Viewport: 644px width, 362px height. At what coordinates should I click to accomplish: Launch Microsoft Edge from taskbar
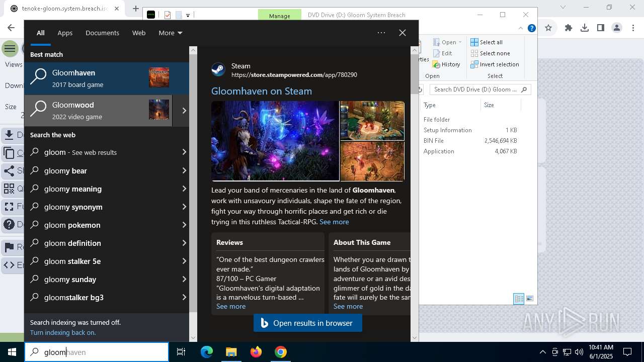click(207, 352)
